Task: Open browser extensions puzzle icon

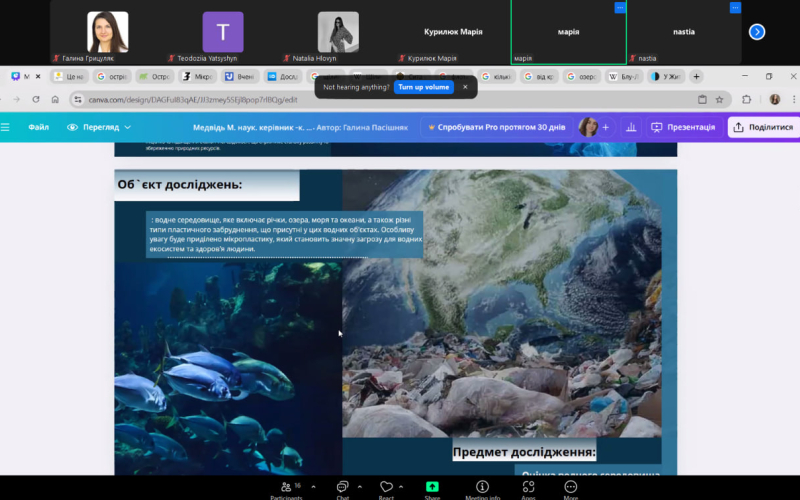Action: click(746, 99)
